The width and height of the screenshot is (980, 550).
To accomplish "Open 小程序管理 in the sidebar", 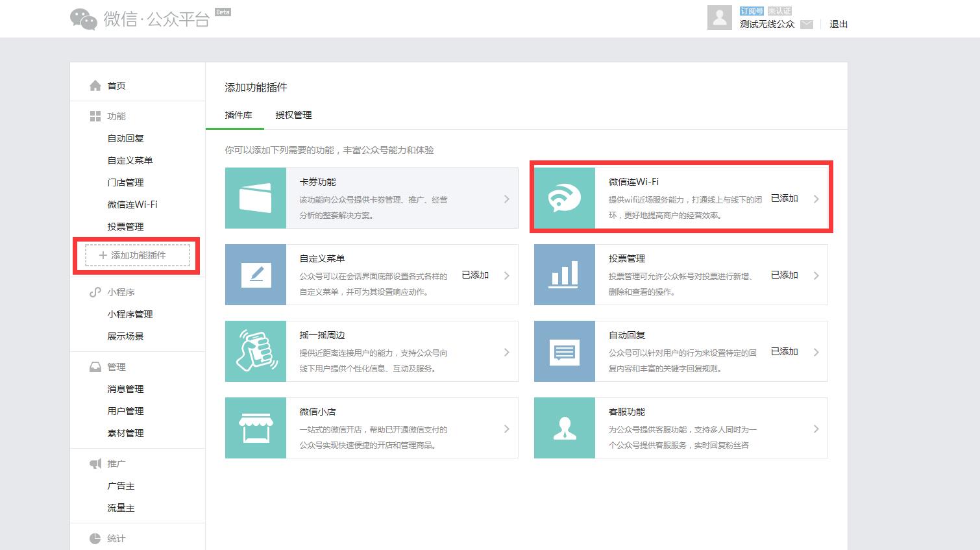I will [x=130, y=314].
